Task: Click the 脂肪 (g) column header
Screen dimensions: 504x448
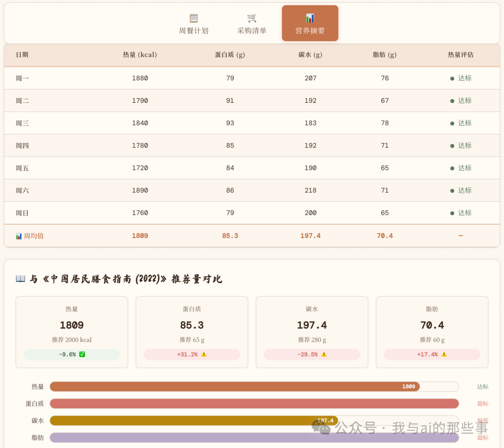Action: click(x=385, y=55)
